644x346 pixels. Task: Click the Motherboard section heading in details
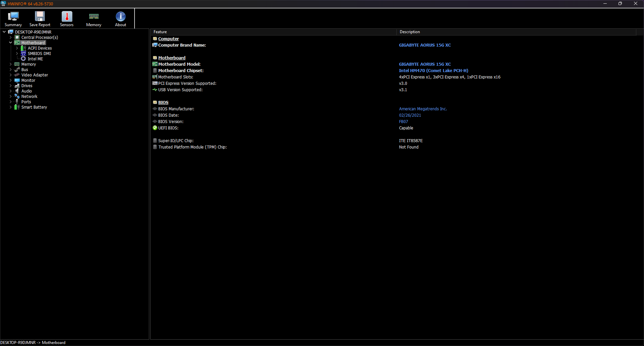[x=172, y=58]
